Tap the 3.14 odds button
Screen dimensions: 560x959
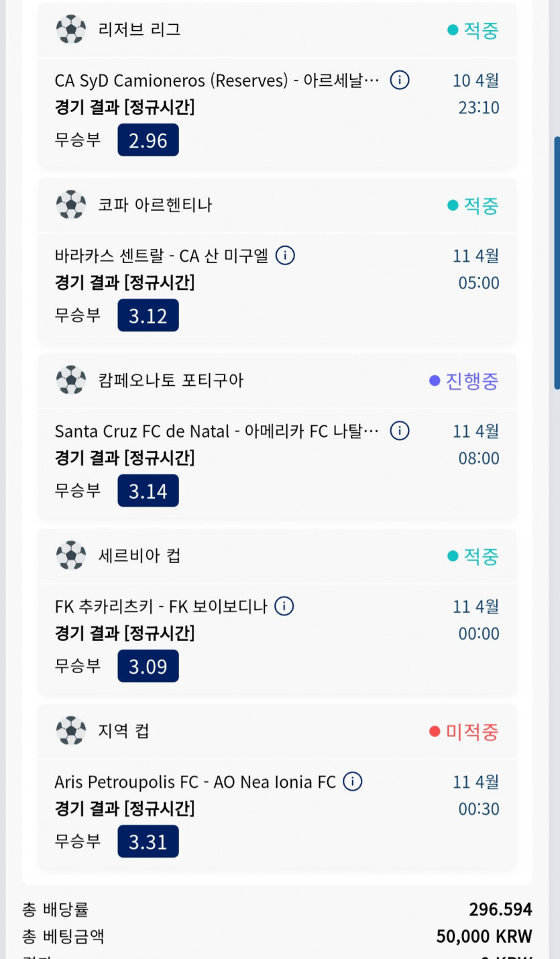[148, 491]
